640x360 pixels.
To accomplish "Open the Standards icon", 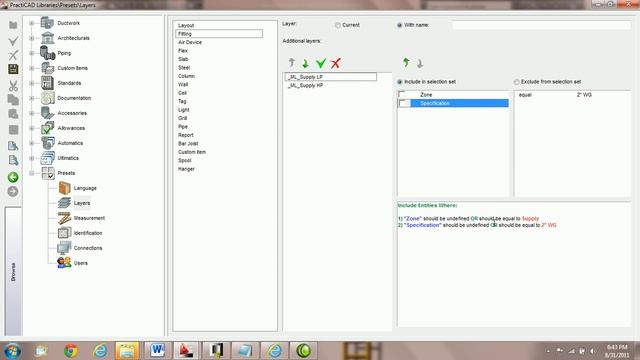I will pyautogui.click(x=47, y=83).
